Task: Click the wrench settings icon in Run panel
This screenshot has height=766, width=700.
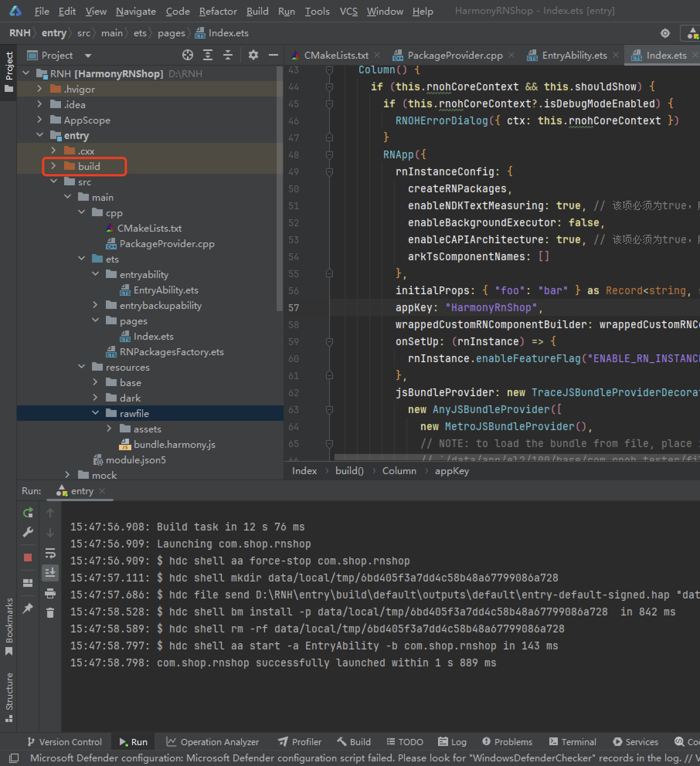Action: (28, 532)
